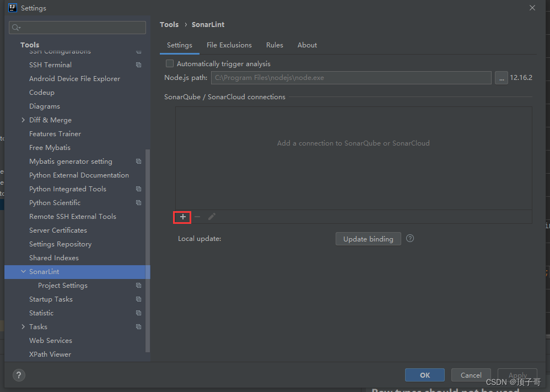The image size is (550, 392).
Task: Open SonarLint Project Settings item
Action: 63,285
